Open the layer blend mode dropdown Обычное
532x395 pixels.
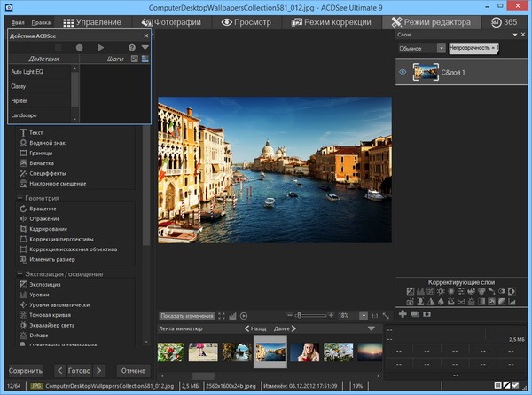(420, 46)
